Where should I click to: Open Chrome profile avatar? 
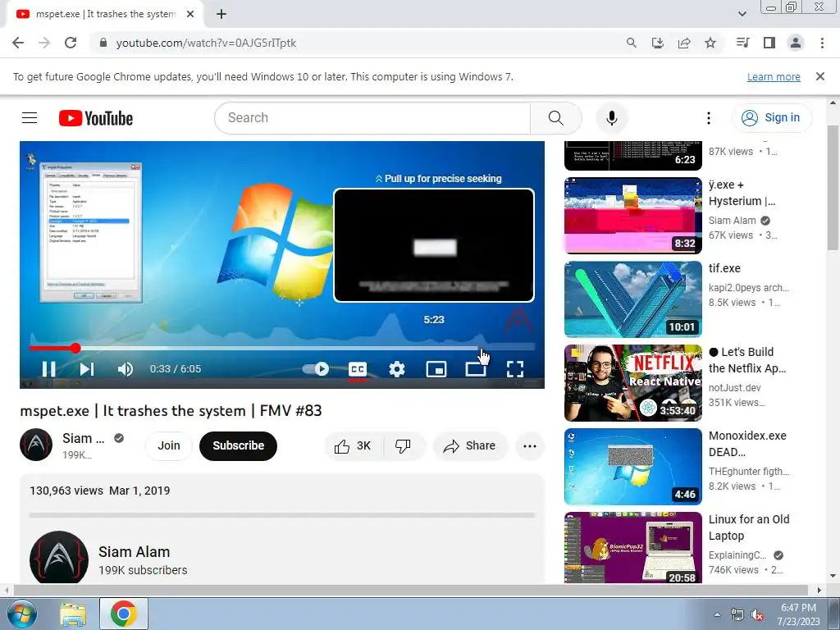pos(796,43)
